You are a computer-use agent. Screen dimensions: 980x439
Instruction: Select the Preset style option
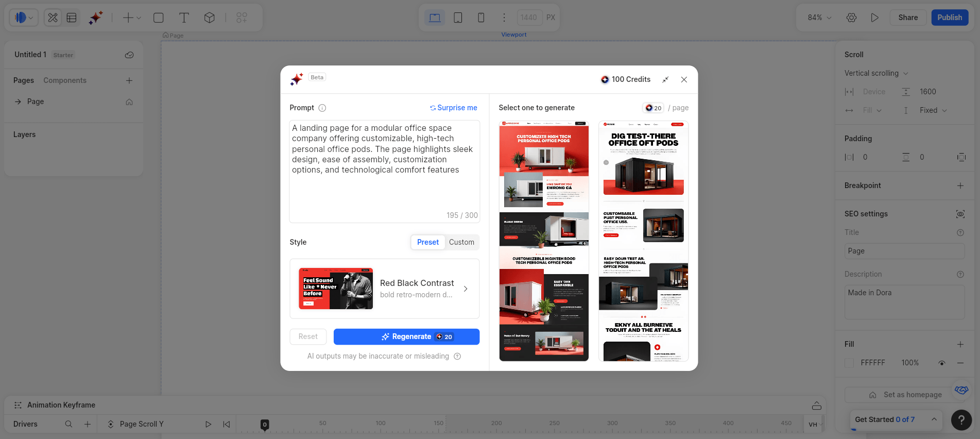coord(427,242)
